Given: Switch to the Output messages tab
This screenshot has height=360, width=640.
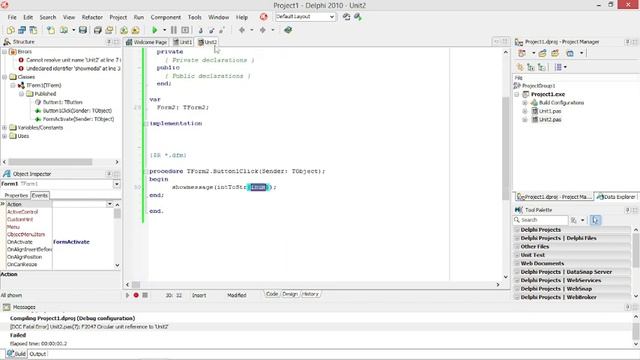Looking at the screenshot, I should coord(38,354).
